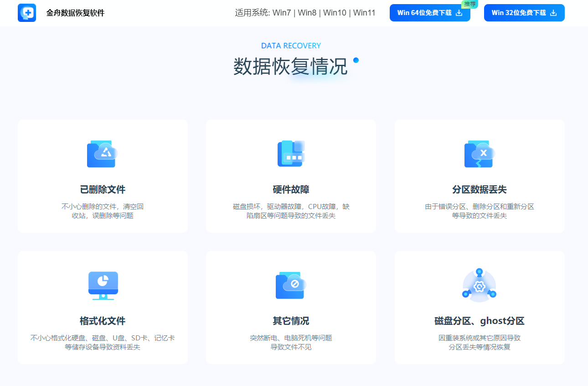Select the 硬件故障 card heading

point(291,189)
